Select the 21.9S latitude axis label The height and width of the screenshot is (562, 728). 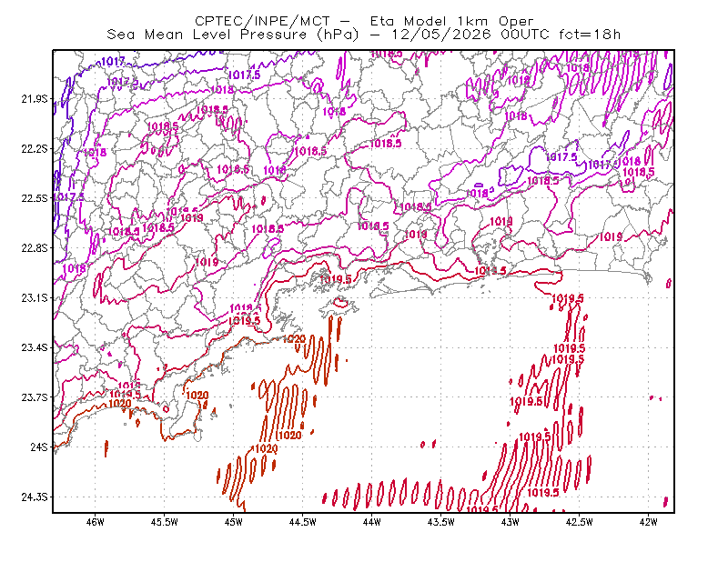click(x=35, y=99)
